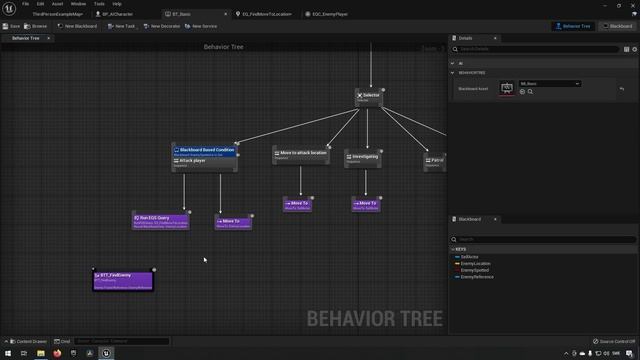Collapse the KEYS section
Viewport: 640px width, 360px height.
453,249
